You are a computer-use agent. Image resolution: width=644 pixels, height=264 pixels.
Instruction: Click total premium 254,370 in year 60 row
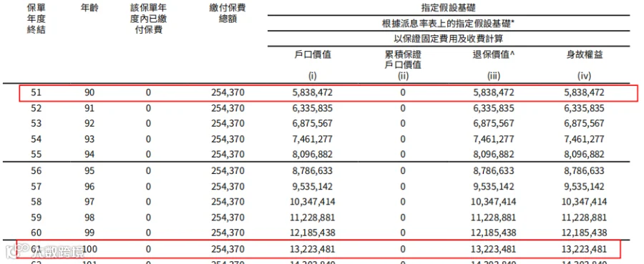coord(228,233)
